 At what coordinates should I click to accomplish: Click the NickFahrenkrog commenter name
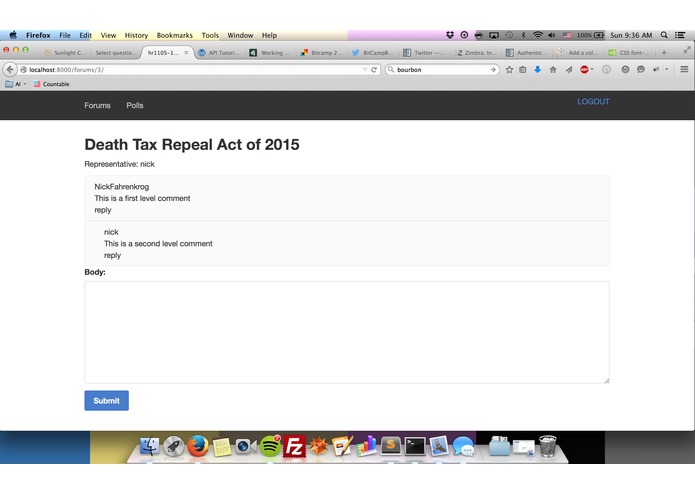[x=122, y=187]
